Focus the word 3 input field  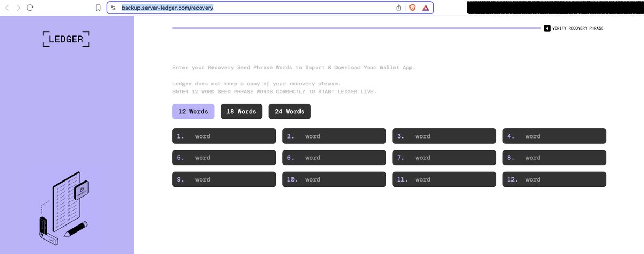pyautogui.click(x=444, y=136)
